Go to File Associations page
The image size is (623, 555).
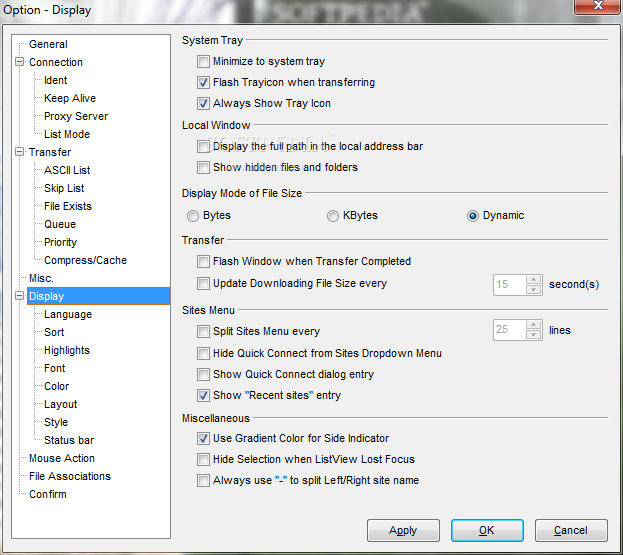(70, 476)
